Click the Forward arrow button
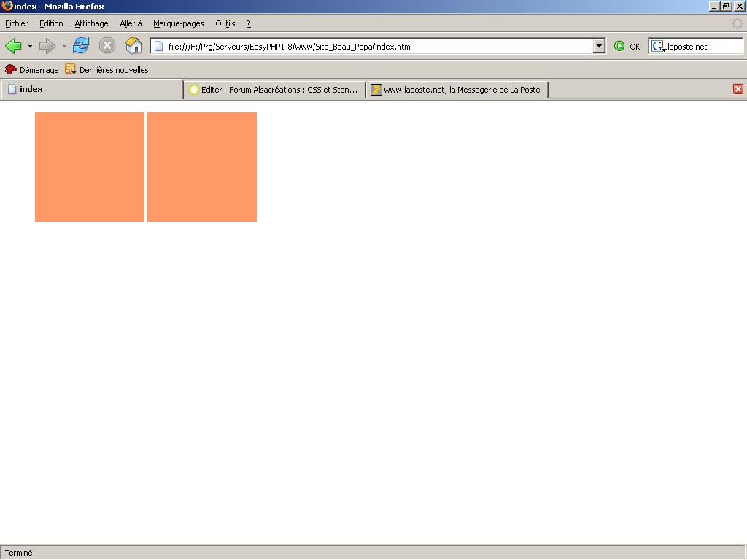This screenshot has width=747, height=560. [x=47, y=47]
